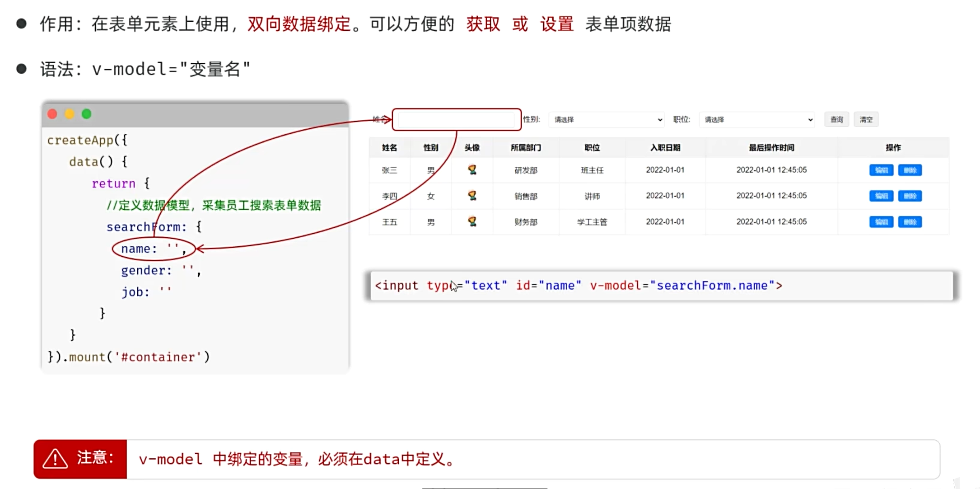Click the red window close dot
The image size is (980, 489).
coord(52,114)
